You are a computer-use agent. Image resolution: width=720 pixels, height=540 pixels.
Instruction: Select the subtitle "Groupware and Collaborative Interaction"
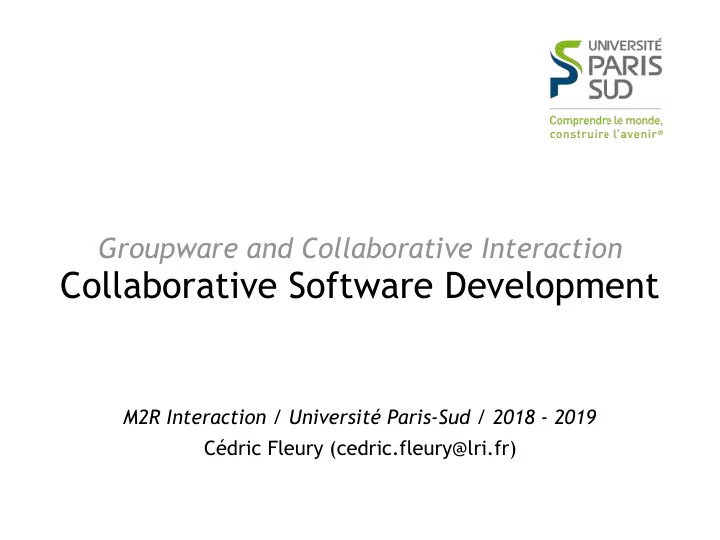point(360,248)
